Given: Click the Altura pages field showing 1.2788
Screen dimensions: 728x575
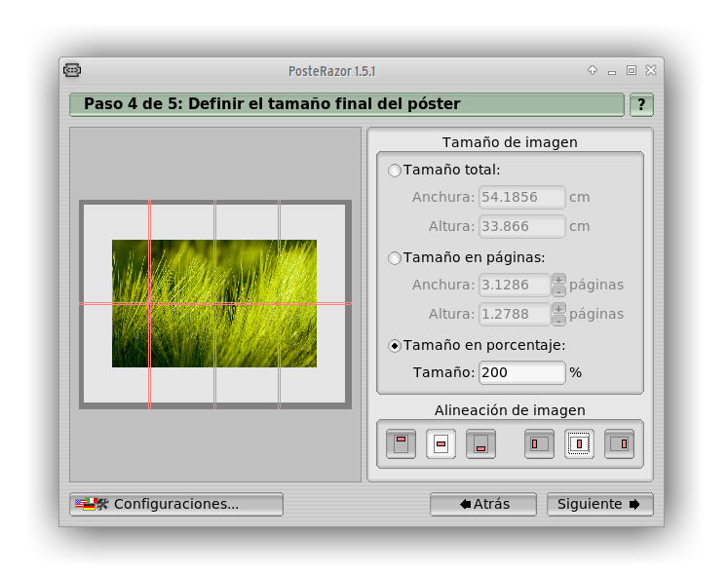Looking at the screenshot, I should [515, 315].
